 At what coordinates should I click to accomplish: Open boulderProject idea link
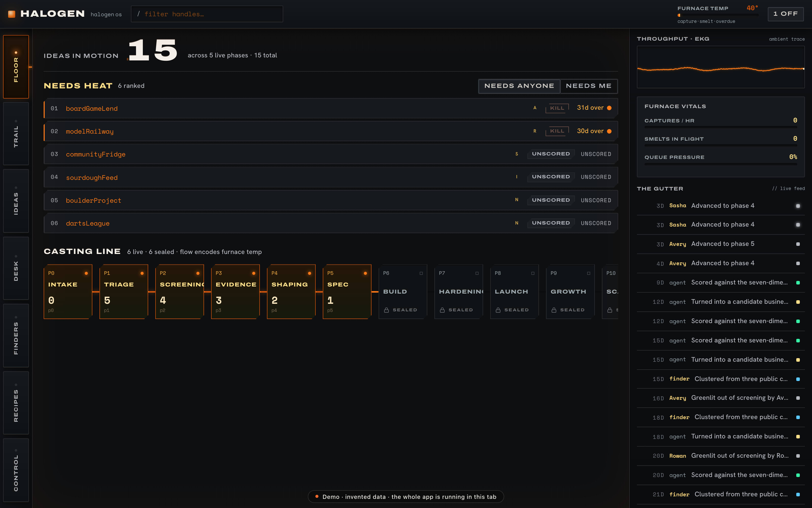[x=93, y=200]
